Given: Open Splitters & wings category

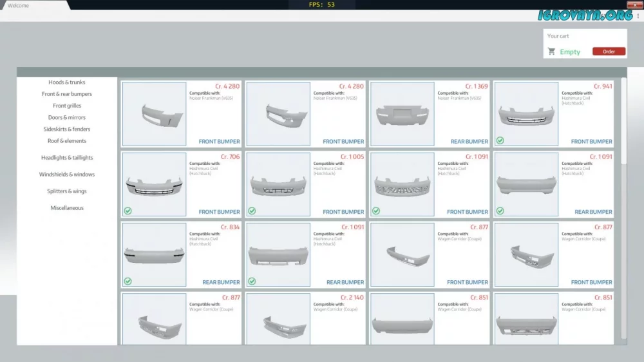Looking at the screenshot, I should 67,191.
